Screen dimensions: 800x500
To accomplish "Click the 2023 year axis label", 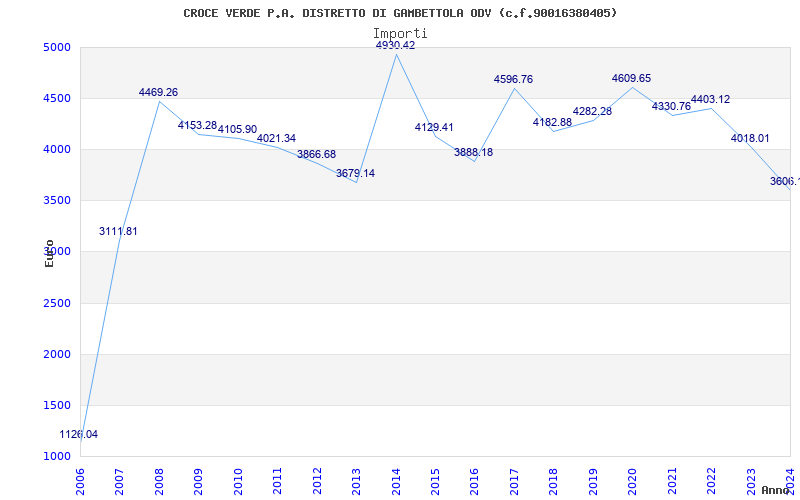I will [x=751, y=481].
